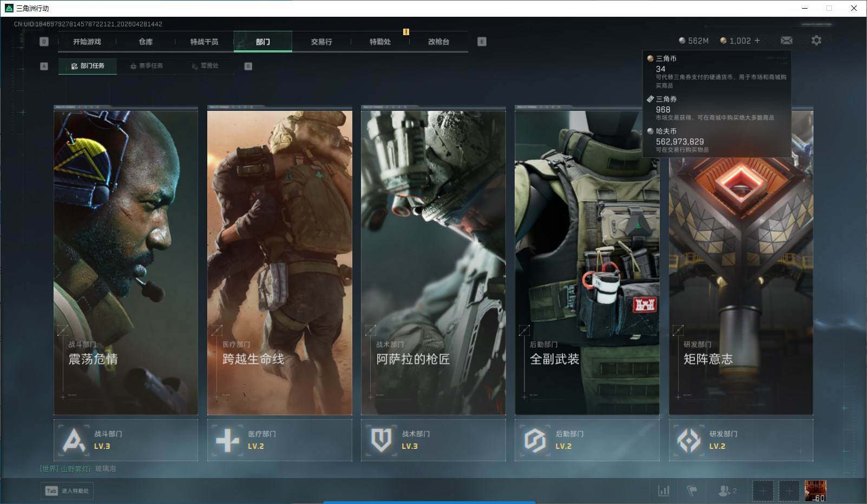Click the 战术部门 shield emblem

(x=381, y=440)
